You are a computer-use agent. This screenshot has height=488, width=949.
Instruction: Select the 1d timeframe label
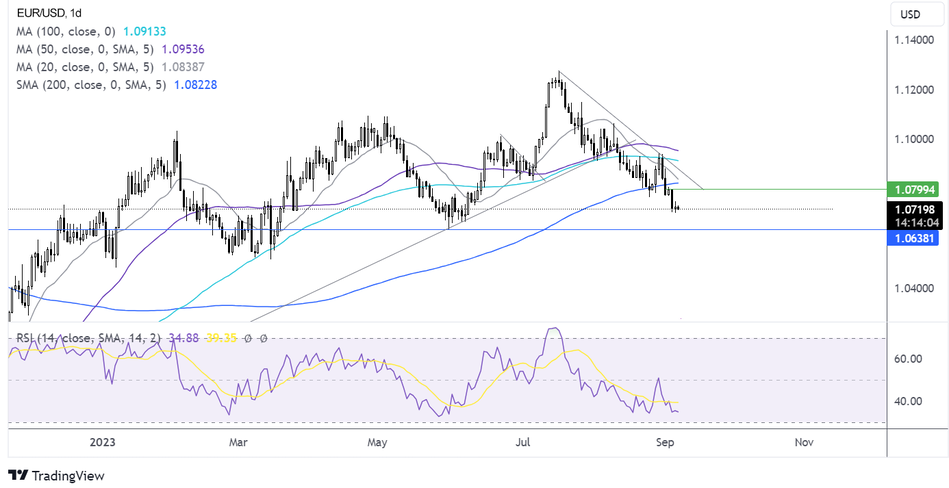(75, 13)
